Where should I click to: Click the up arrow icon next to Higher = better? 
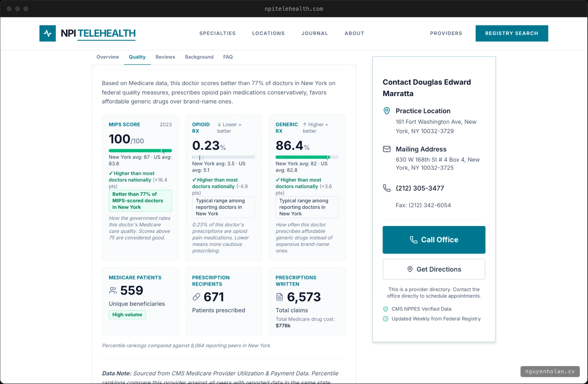coord(305,124)
